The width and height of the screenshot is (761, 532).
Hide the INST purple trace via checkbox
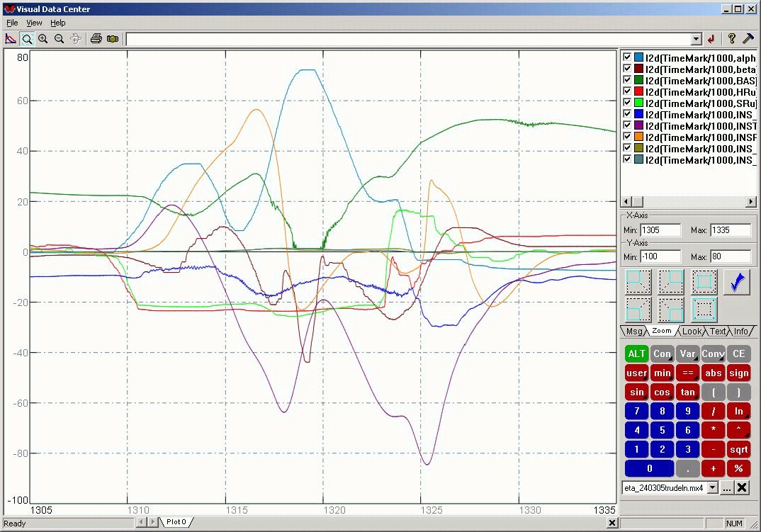[627, 125]
